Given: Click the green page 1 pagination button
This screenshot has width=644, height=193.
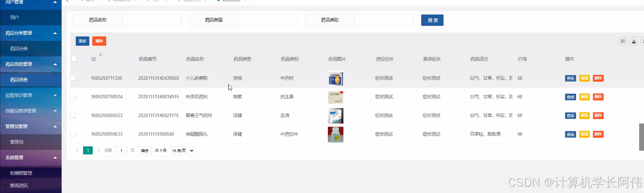Looking at the screenshot, I should click(88, 151).
